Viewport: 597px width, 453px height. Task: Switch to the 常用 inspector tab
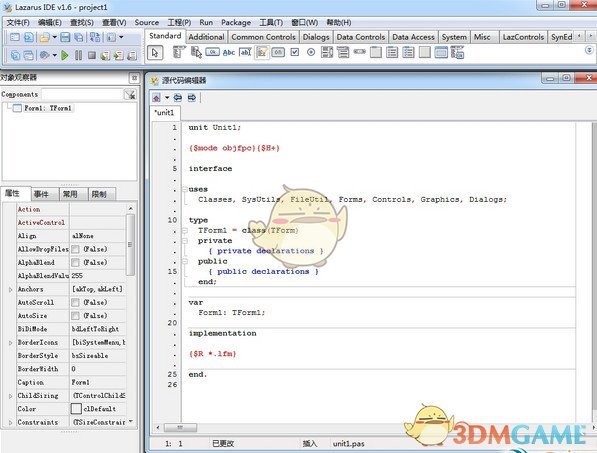pyautogui.click(x=73, y=194)
